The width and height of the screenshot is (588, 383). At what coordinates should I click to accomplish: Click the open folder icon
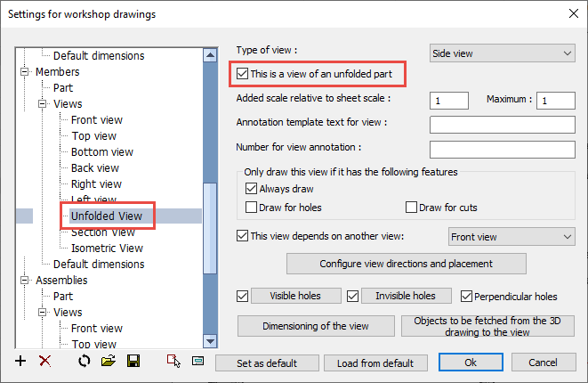tap(109, 362)
